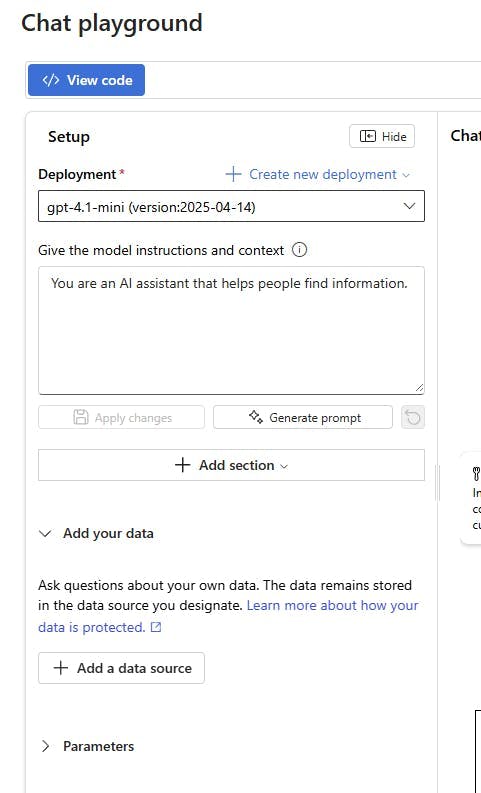The height and width of the screenshot is (793, 481).
Task: Click the divider handle between Setup and Chat
Action: tap(438, 483)
